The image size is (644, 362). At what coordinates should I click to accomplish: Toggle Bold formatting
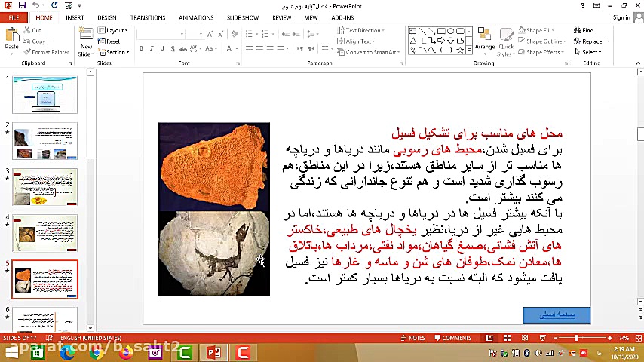[x=141, y=49]
